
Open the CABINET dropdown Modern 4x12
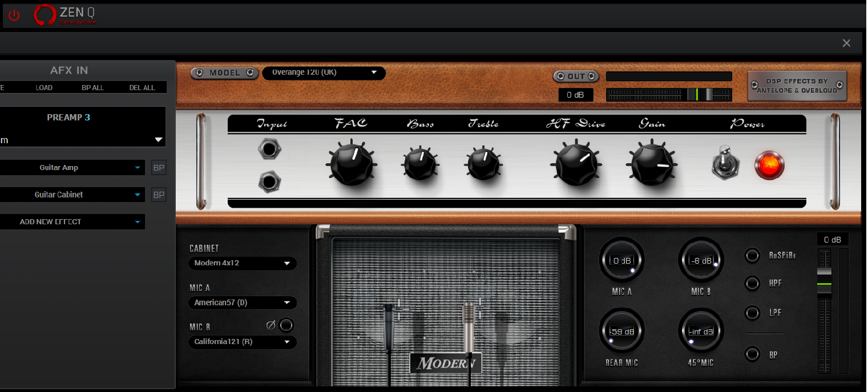(x=242, y=263)
